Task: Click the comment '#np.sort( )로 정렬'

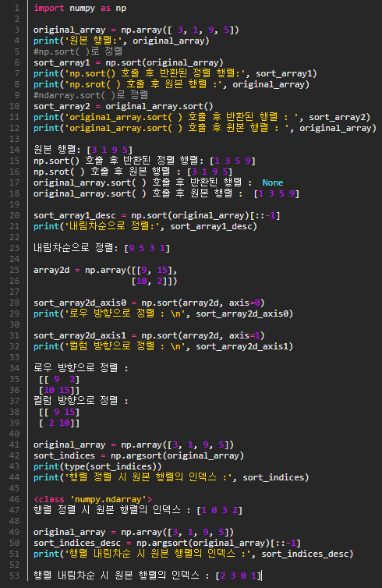Action: pyautogui.click(x=78, y=51)
